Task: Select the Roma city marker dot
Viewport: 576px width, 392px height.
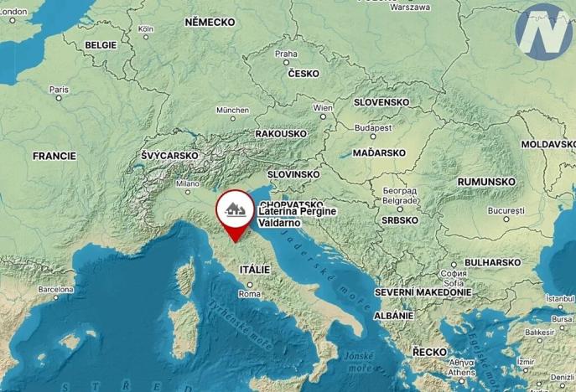Action: pyautogui.click(x=250, y=285)
